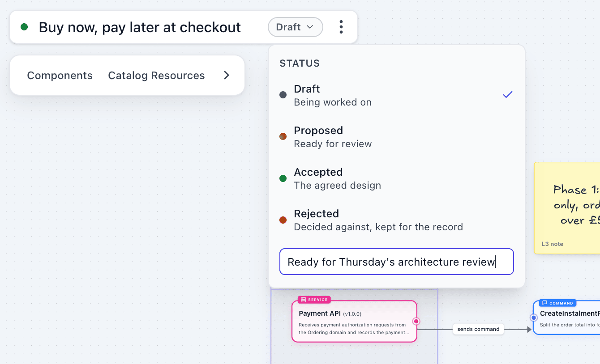This screenshot has height=364, width=600.
Task: Click the STATUS heading in the popup
Action: coord(300,63)
